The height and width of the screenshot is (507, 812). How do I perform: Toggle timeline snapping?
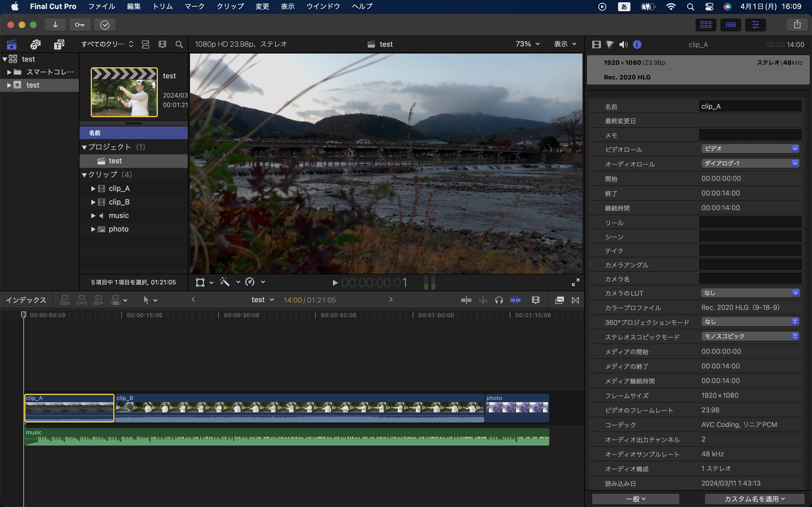click(x=515, y=300)
